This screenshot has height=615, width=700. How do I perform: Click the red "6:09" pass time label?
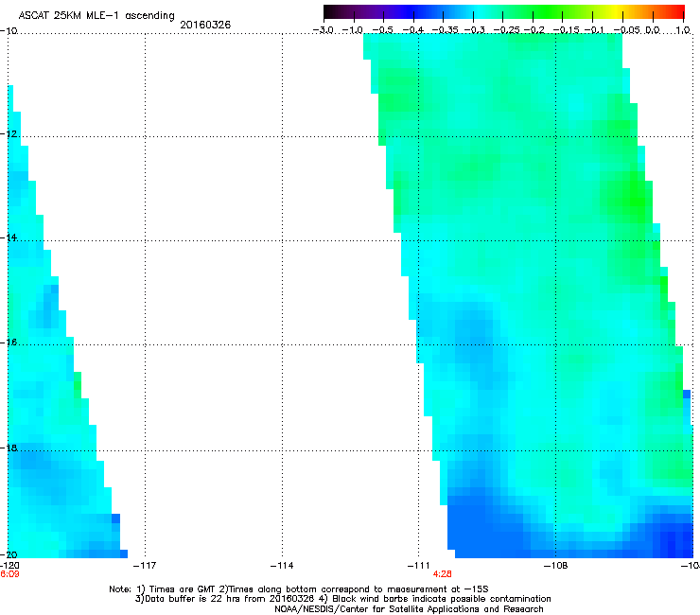[x=9, y=574]
